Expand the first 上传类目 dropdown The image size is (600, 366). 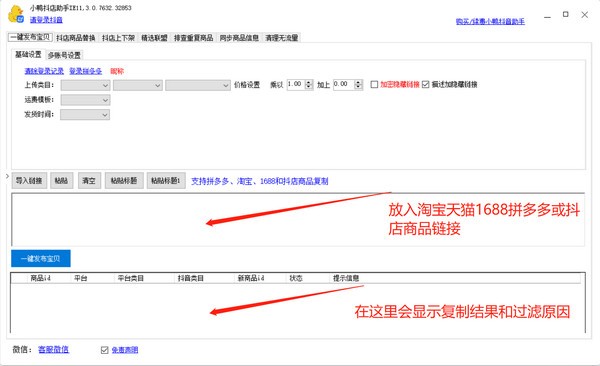(x=85, y=85)
